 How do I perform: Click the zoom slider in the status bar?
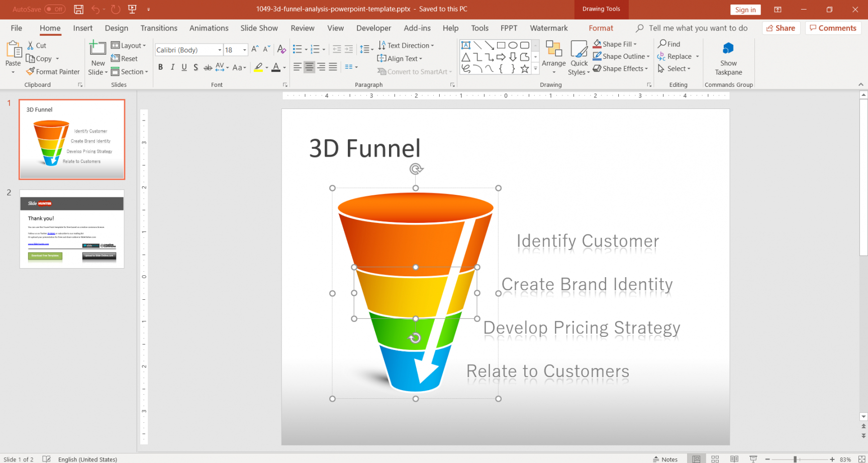[x=795, y=459]
